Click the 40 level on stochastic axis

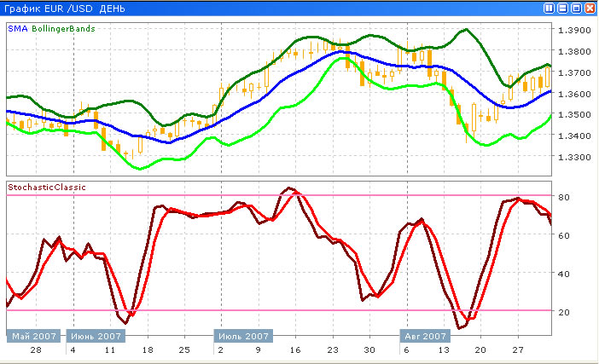coord(564,274)
